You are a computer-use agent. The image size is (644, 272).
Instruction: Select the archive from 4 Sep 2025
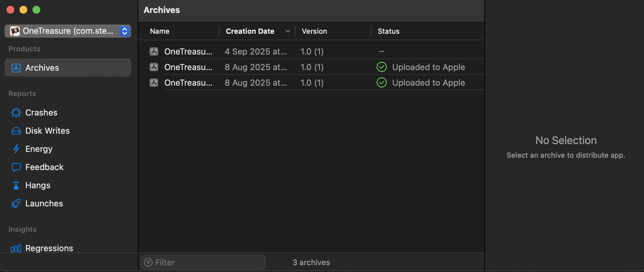coord(256,51)
